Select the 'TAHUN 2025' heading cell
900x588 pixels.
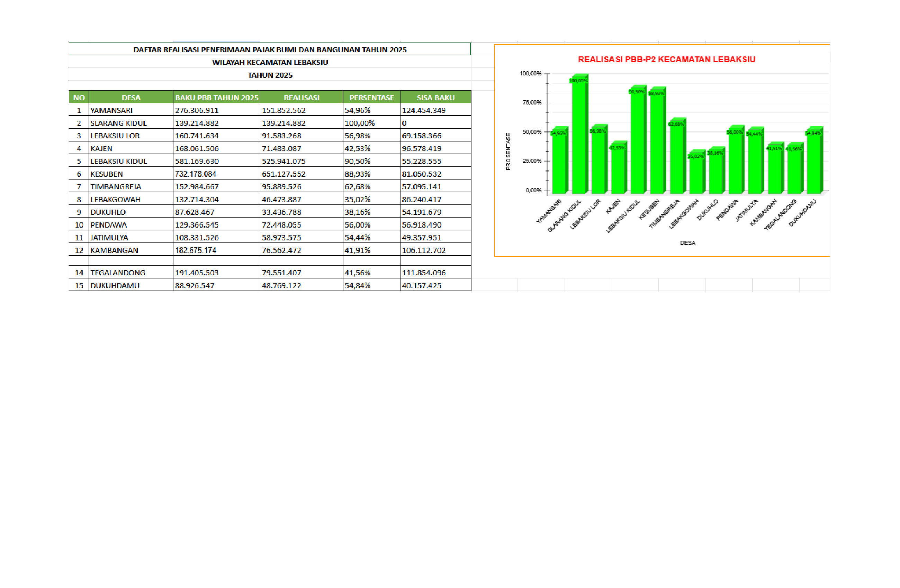pyautogui.click(x=270, y=75)
